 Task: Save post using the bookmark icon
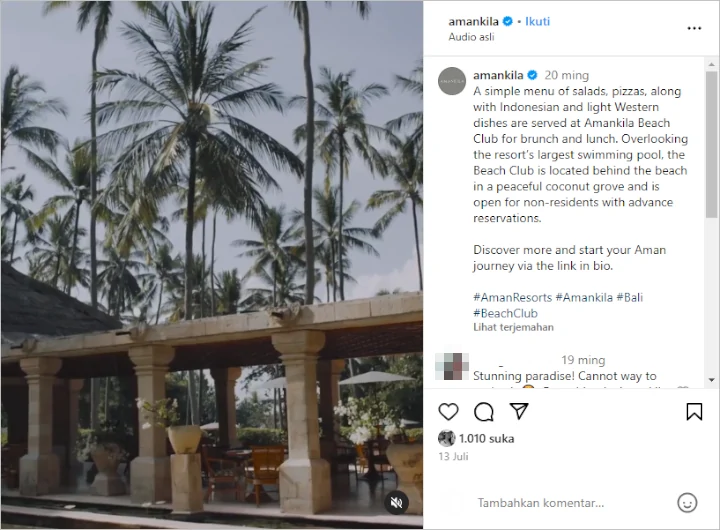pos(694,411)
